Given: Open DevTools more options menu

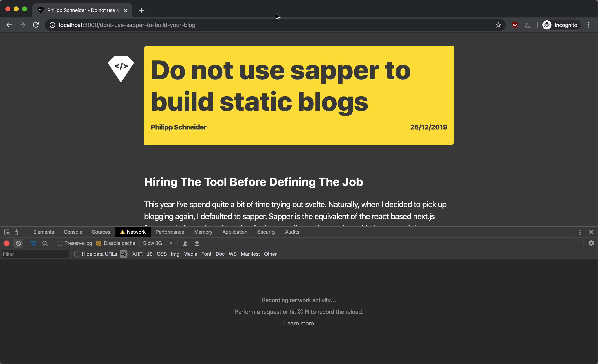Looking at the screenshot, I should (x=580, y=232).
